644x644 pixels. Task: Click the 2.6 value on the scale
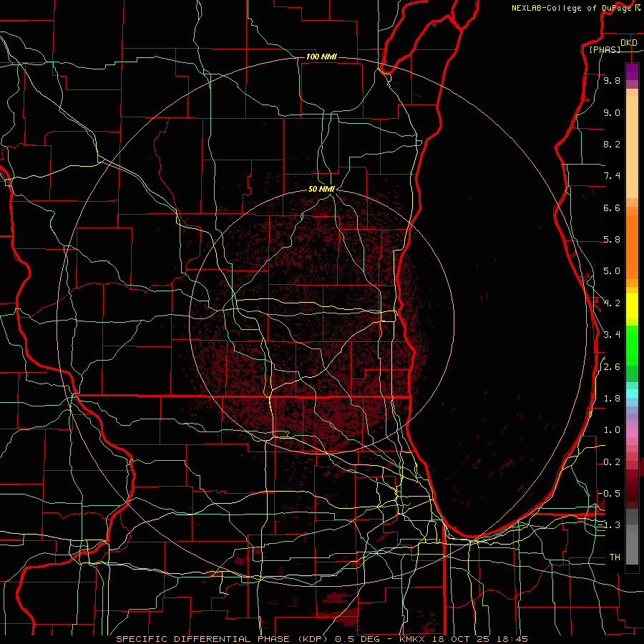pyautogui.click(x=612, y=367)
